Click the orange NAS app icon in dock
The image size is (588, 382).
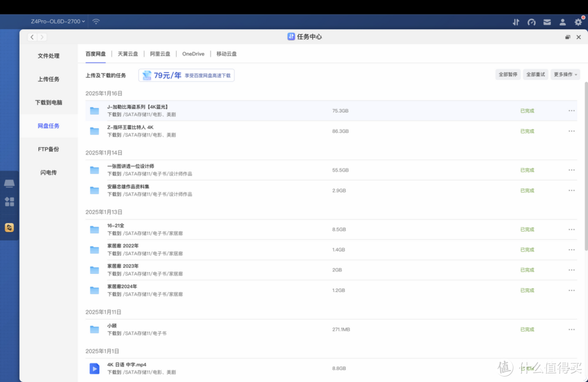(9, 227)
